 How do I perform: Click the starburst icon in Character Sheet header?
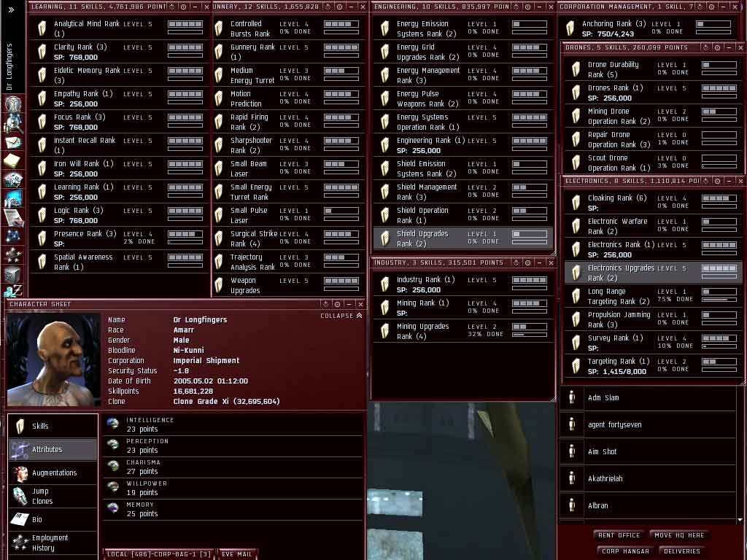pyautogui.click(x=325, y=304)
